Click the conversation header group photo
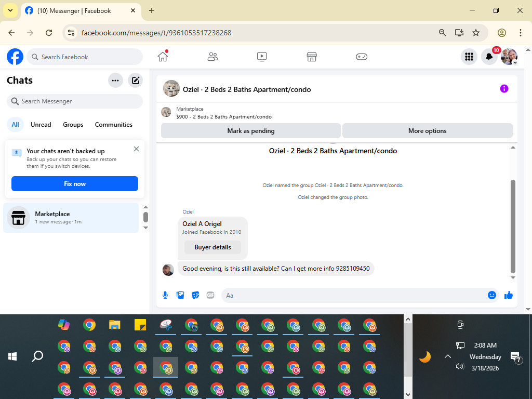 [x=171, y=88]
